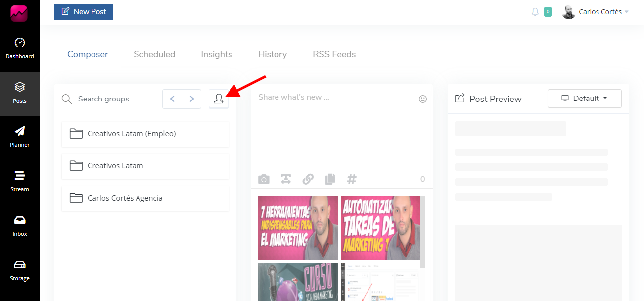The width and height of the screenshot is (644, 301).
Task: Click the add account person icon
Action: [x=219, y=99]
